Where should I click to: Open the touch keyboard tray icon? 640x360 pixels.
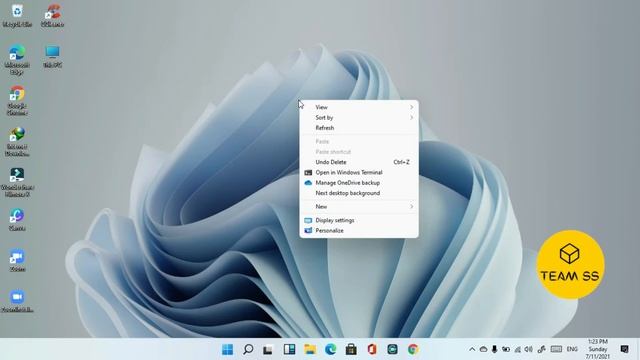coord(556,349)
